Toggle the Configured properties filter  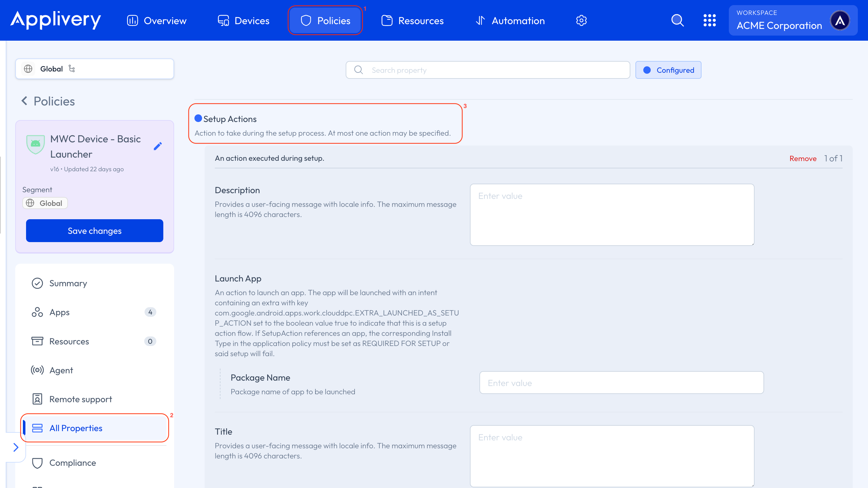[x=668, y=70]
